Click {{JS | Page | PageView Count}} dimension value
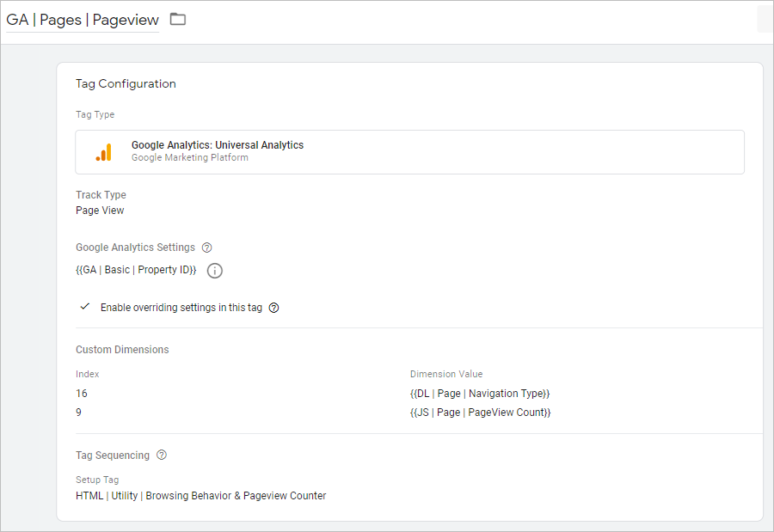 [x=480, y=412]
